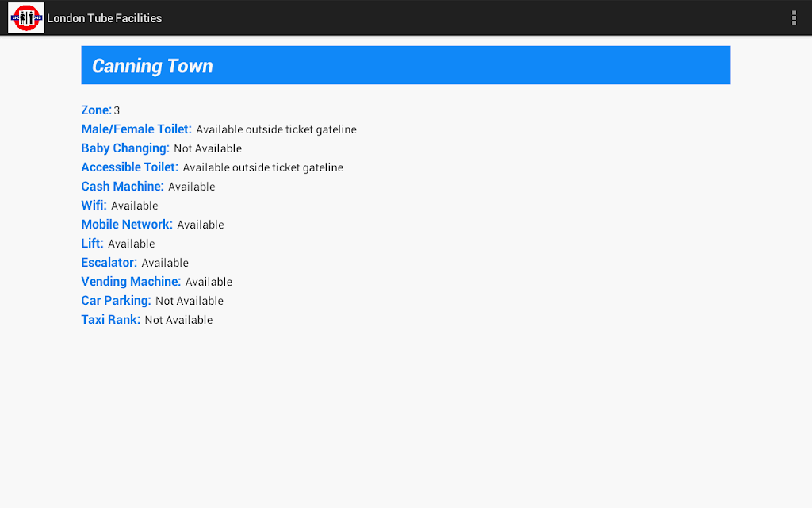The height and width of the screenshot is (508, 812).
Task: Tap the London Tube Facilities app logo
Action: coord(26,17)
